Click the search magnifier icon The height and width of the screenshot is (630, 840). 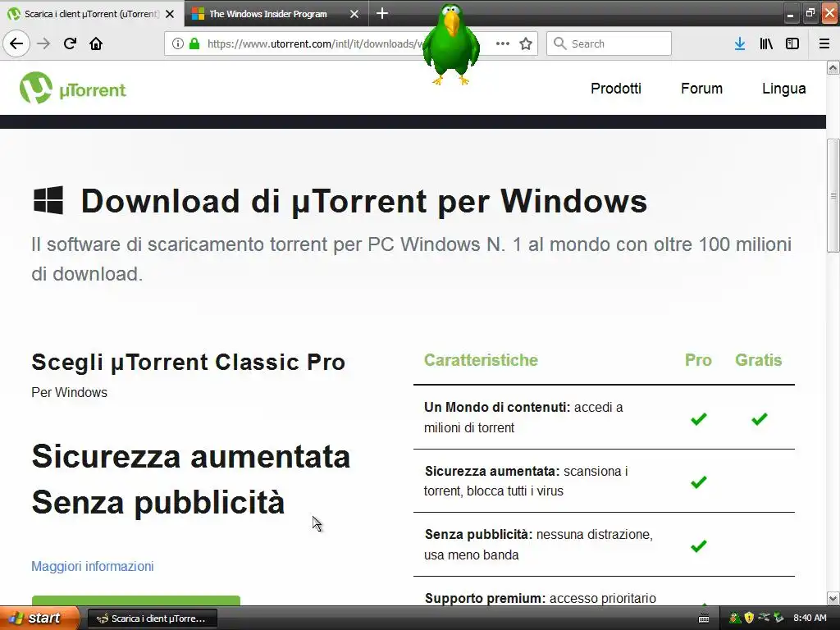click(559, 44)
